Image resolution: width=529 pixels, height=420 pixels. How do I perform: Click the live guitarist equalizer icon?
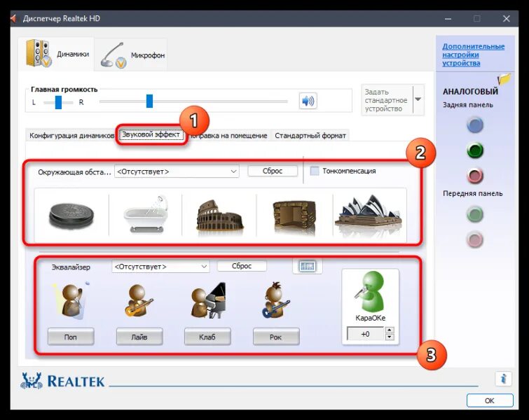(139, 301)
